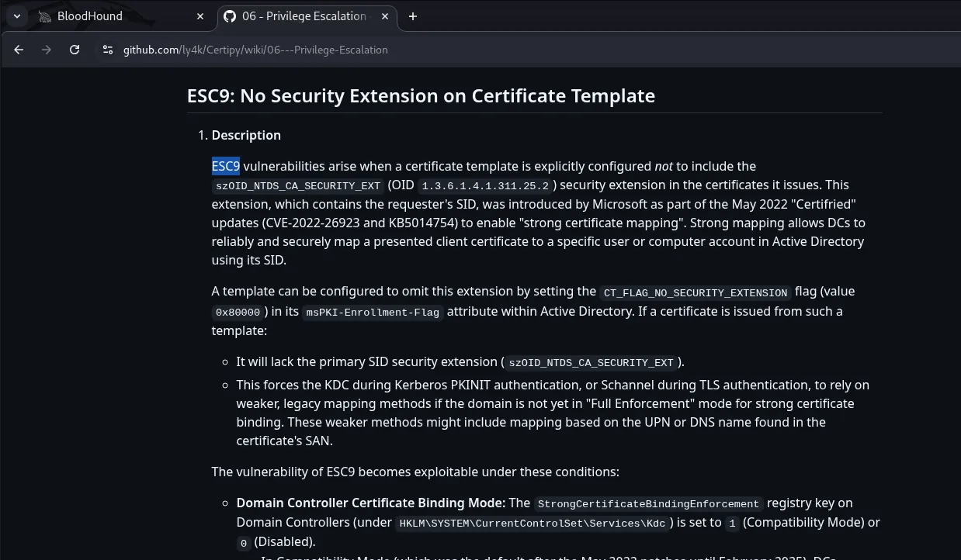The image size is (961, 560).
Task: Click the github.com URL address bar
Action: [255, 50]
